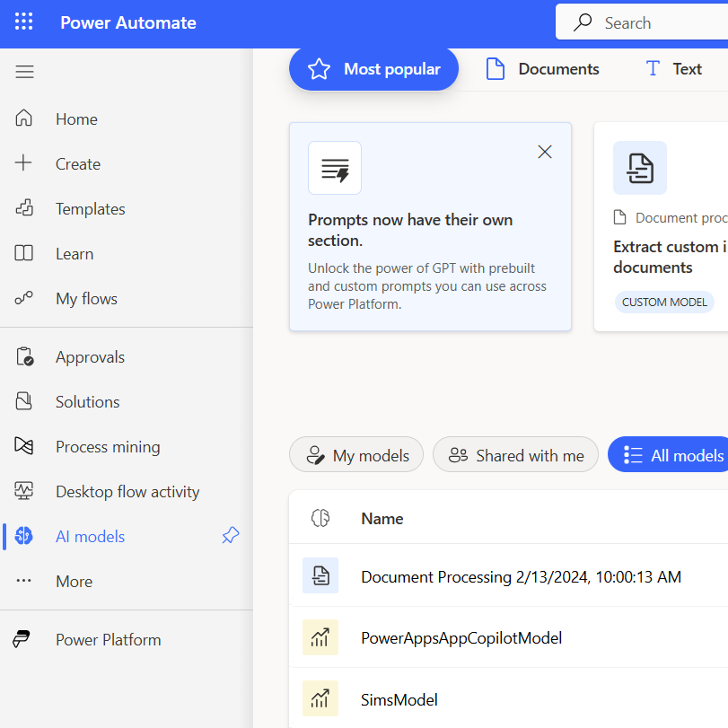The width and height of the screenshot is (728, 728).
Task: Click the prompts lightning-list icon on card
Action: [335, 168]
